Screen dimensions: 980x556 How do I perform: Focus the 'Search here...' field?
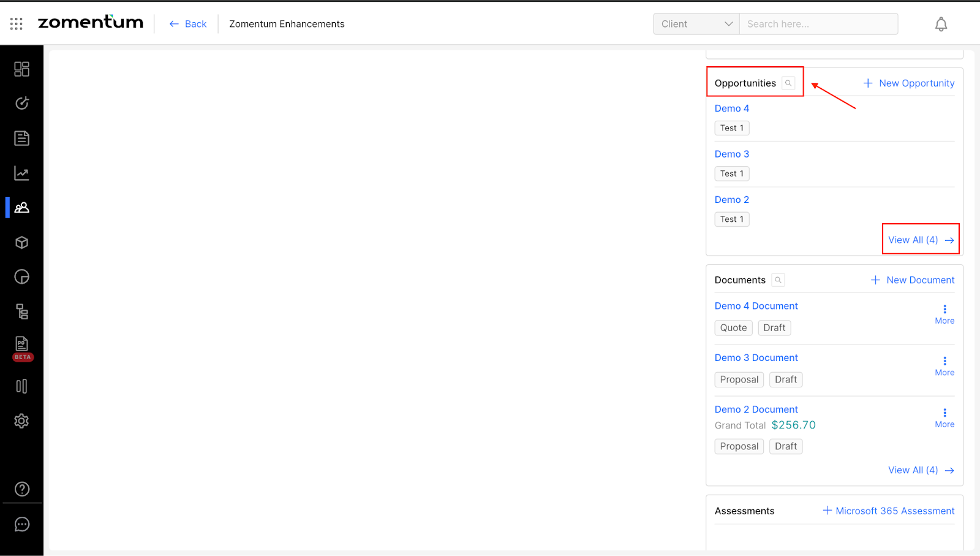[818, 24]
